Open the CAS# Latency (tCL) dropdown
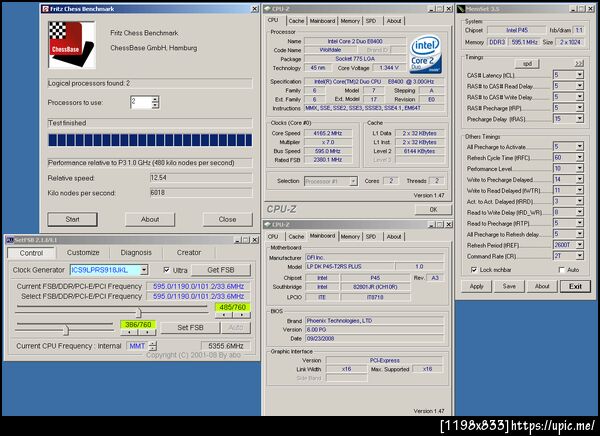 [x=580, y=75]
